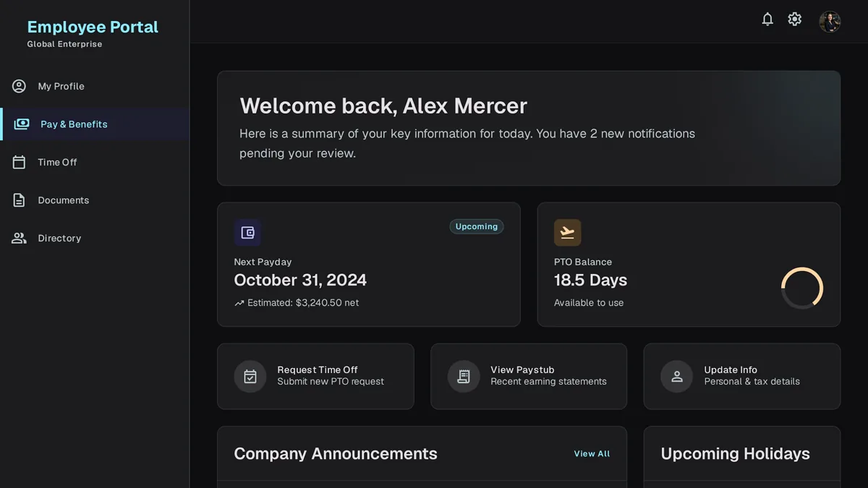868x488 pixels.
Task: Open the notifications bell
Action: click(767, 20)
